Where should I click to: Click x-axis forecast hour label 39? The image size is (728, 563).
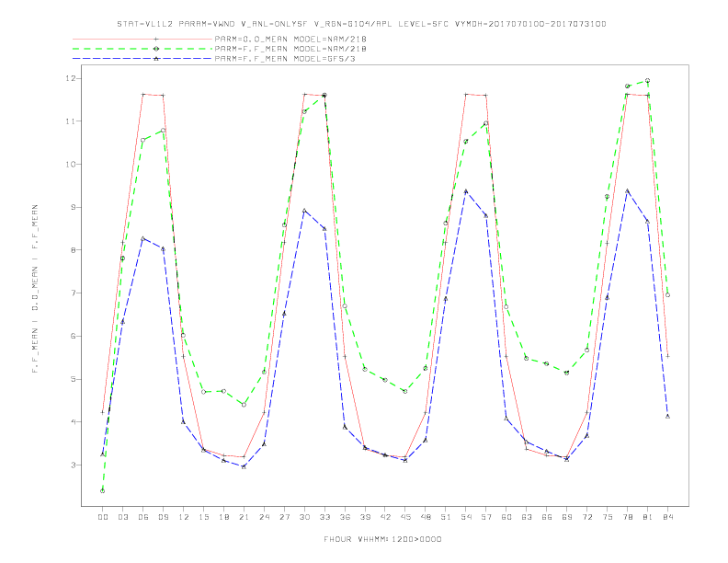(365, 517)
